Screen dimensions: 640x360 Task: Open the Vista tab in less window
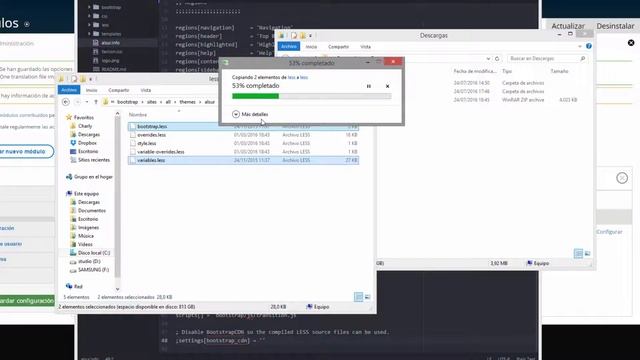pyautogui.click(x=146, y=90)
